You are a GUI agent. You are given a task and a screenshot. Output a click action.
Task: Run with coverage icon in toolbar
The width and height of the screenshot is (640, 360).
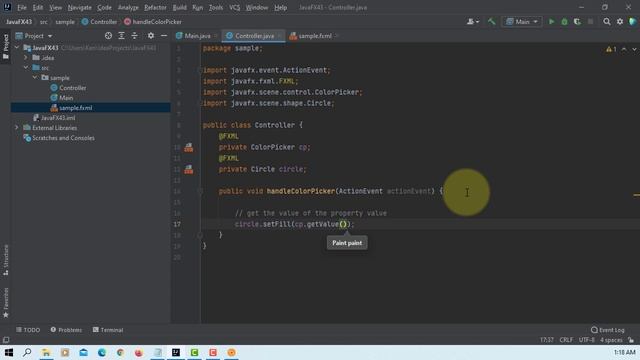click(x=577, y=22)
